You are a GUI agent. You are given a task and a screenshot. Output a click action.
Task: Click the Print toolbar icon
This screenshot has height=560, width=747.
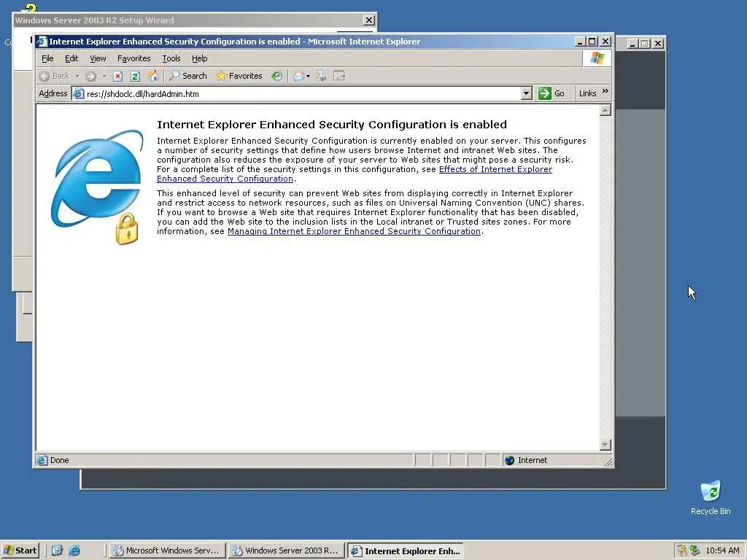[322, 76]
